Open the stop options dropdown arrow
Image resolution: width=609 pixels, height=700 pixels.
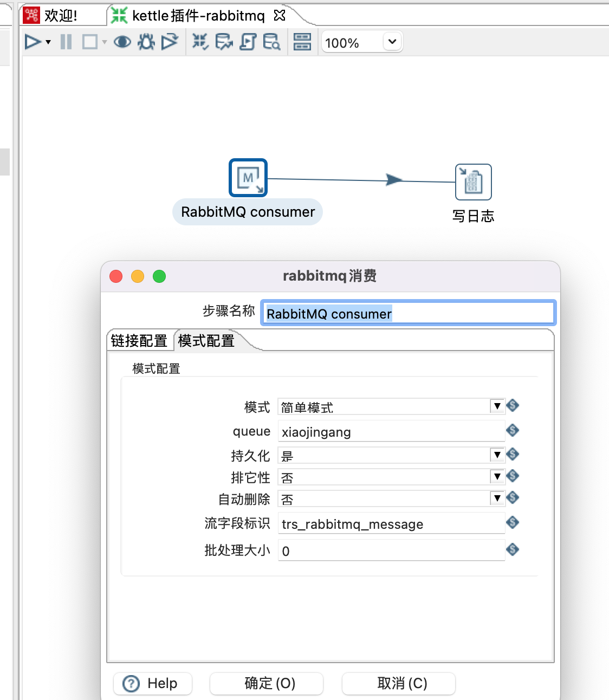(105, 42)
